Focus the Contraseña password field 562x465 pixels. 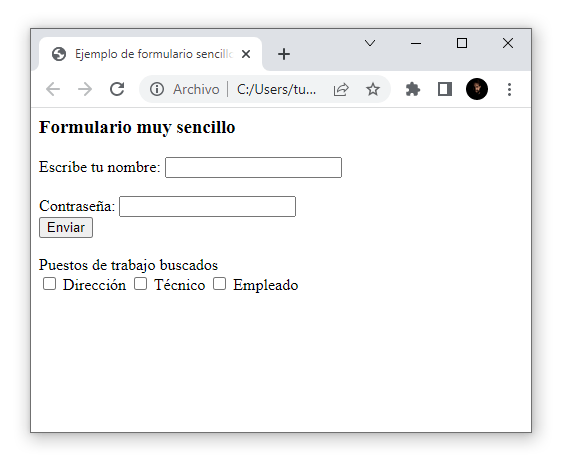point(208,207)
